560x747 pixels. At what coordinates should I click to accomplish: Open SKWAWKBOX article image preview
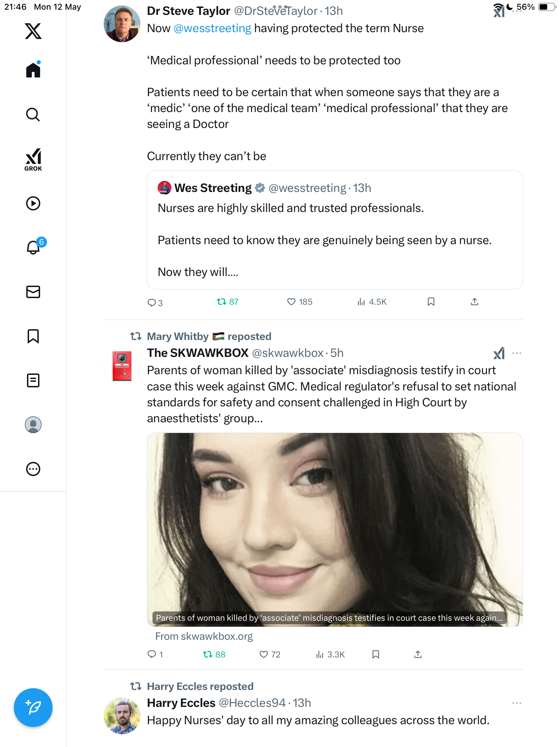tap(335, 529)
